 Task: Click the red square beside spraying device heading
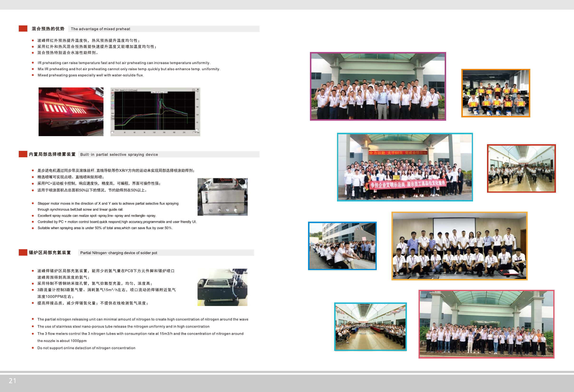point(23,154)
